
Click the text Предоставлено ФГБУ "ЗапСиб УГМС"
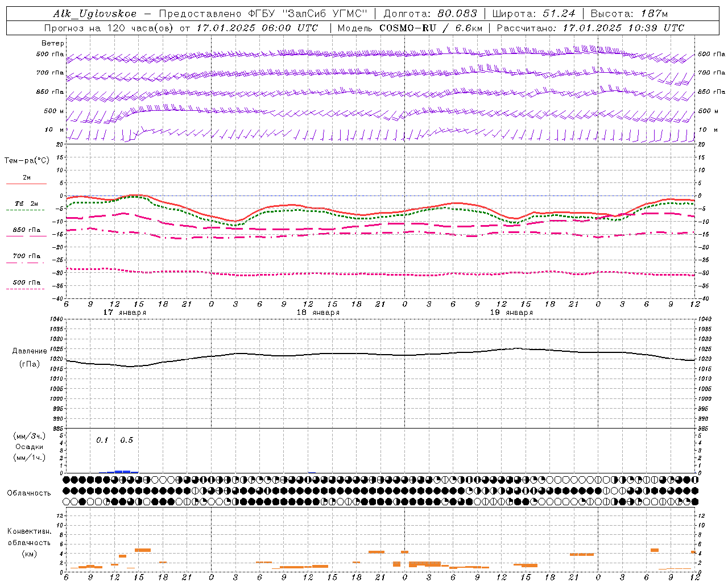[263, 14]
